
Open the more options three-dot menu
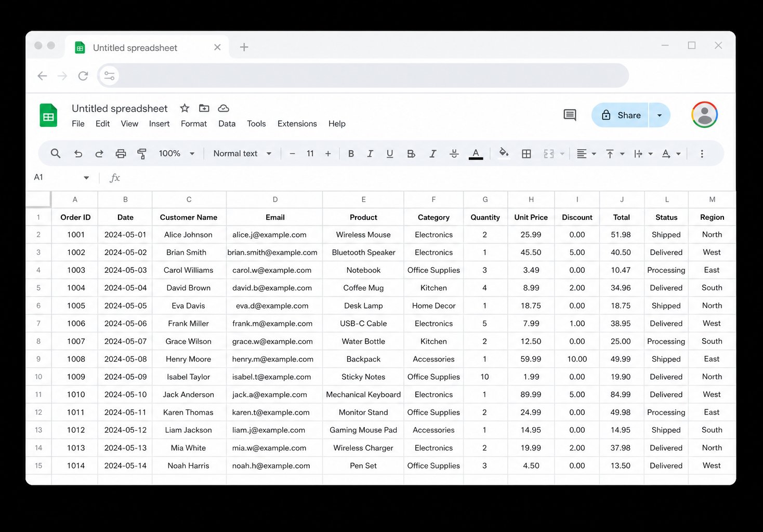coord(702,153)
